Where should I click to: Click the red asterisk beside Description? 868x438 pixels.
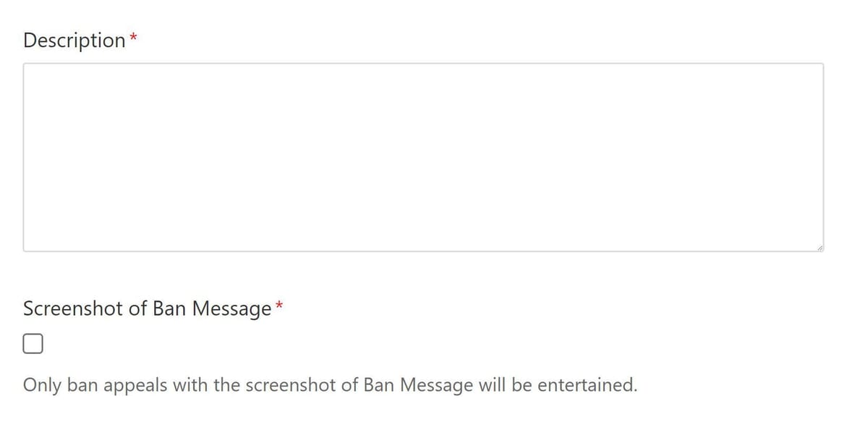[x=134, y=37]
